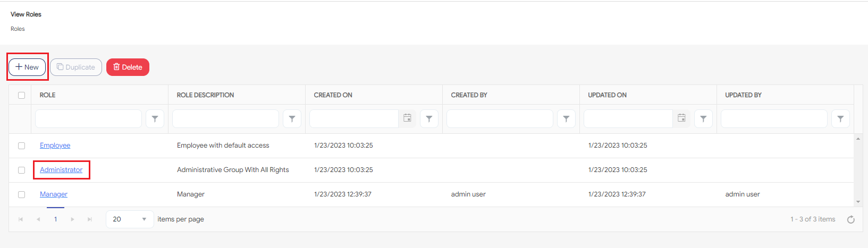Click the filter icon for Role column
The width and height of the screenshot is (868, 248).
coord(155,119)
